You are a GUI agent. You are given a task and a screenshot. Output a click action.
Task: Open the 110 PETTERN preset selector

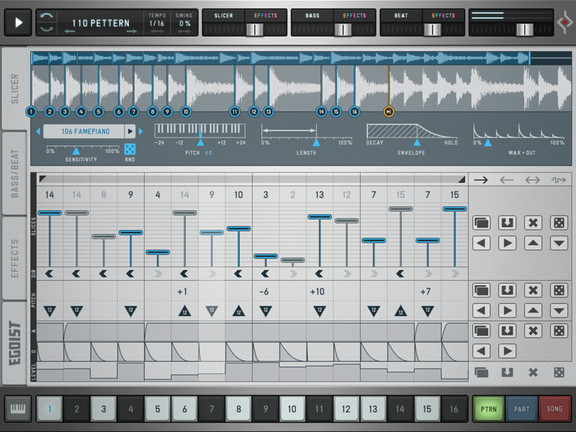click(101, 23)
